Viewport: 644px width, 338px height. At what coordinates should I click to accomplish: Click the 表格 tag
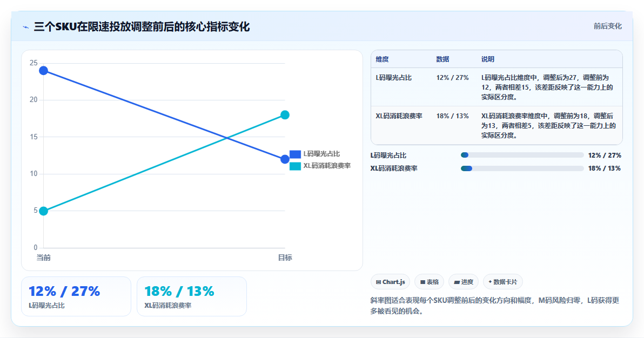point(429,282)
